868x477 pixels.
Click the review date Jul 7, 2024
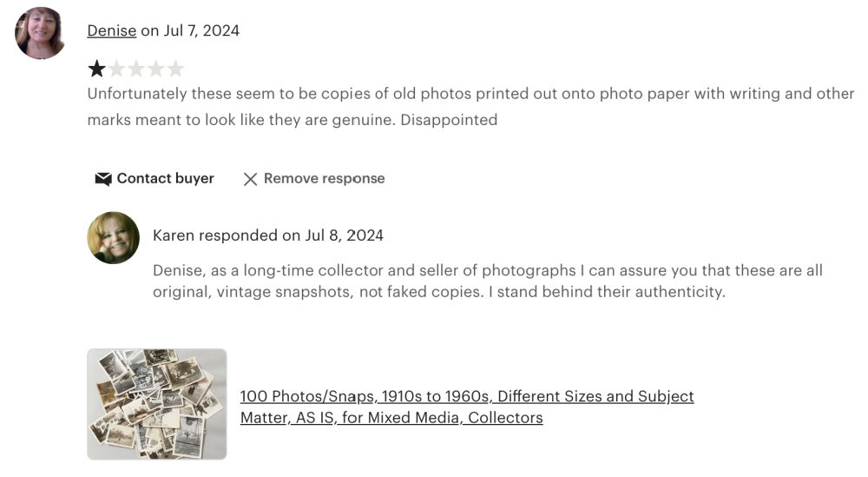pyautogui.click(x=201, y=30)
